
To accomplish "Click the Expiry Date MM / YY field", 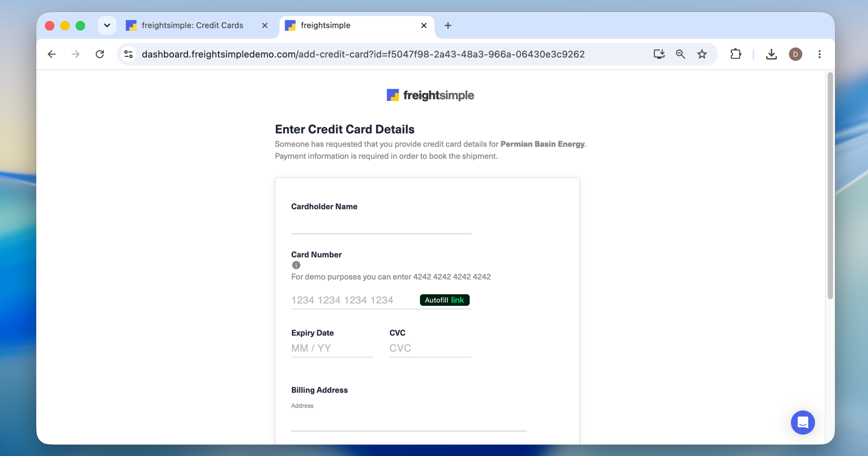I will point(332,348).
